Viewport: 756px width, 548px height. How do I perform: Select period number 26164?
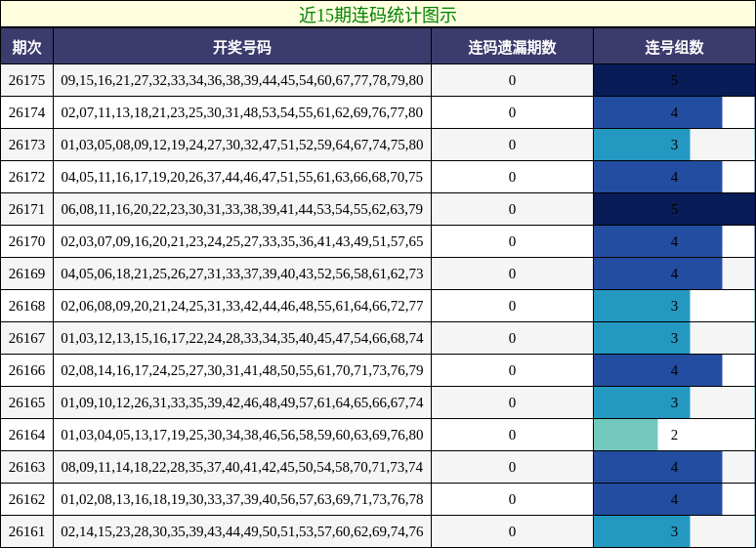[26, 435]
